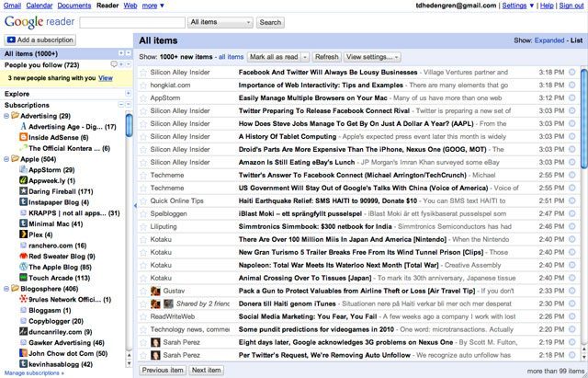Click the Search button
Screen dimensions: 588x378
click(x=270, y=22)
